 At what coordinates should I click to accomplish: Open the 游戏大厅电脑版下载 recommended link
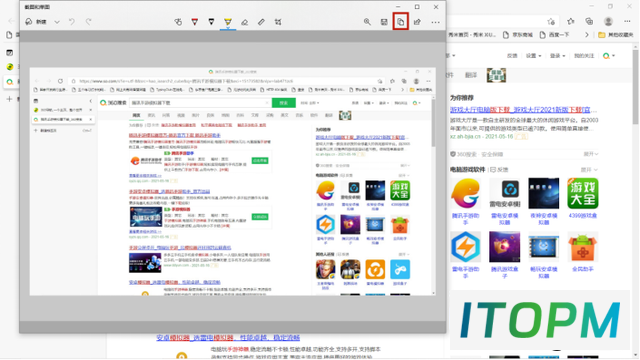click(523, 110)
